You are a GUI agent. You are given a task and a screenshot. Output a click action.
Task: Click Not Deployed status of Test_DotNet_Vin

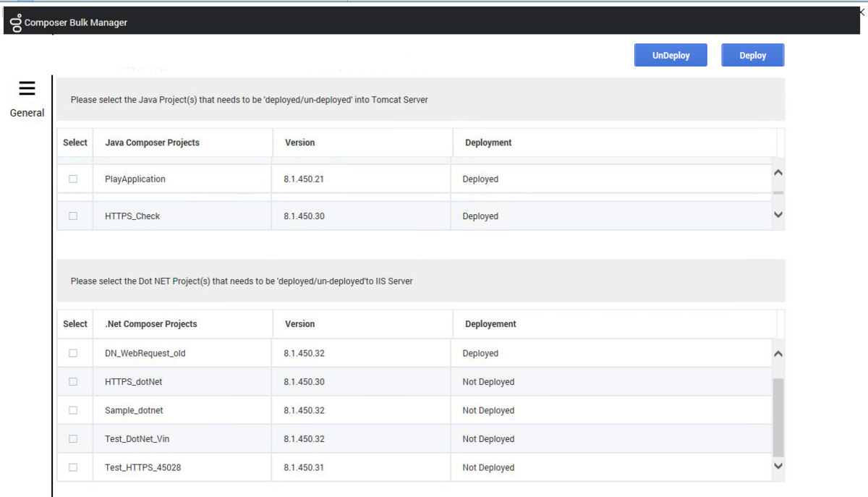pos(488,439)
